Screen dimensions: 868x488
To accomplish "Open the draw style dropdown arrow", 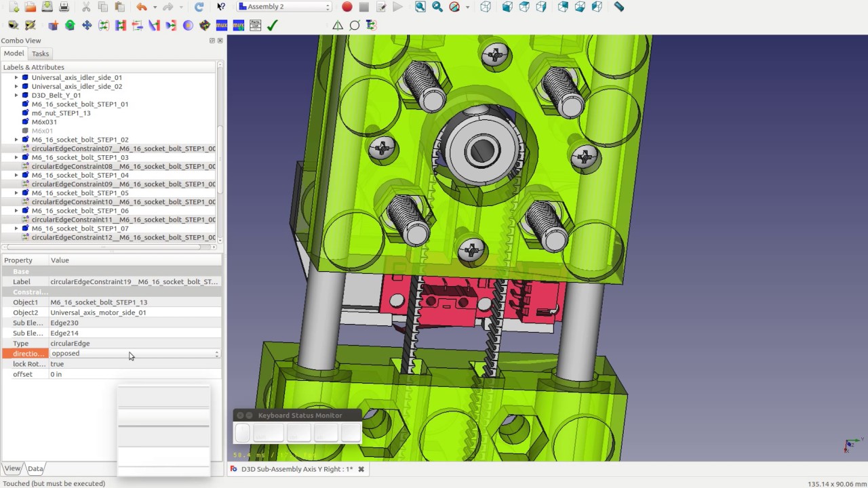I will click(x=467, y=7).
